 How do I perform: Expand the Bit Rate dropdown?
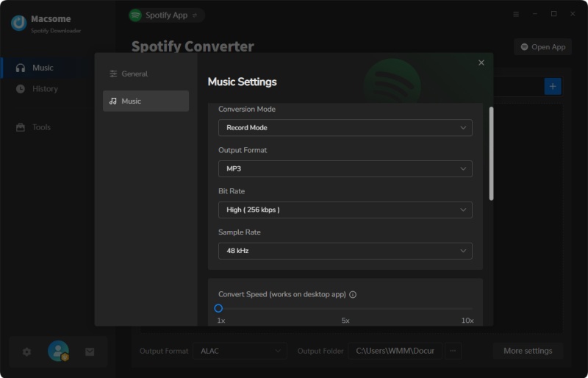345,210
